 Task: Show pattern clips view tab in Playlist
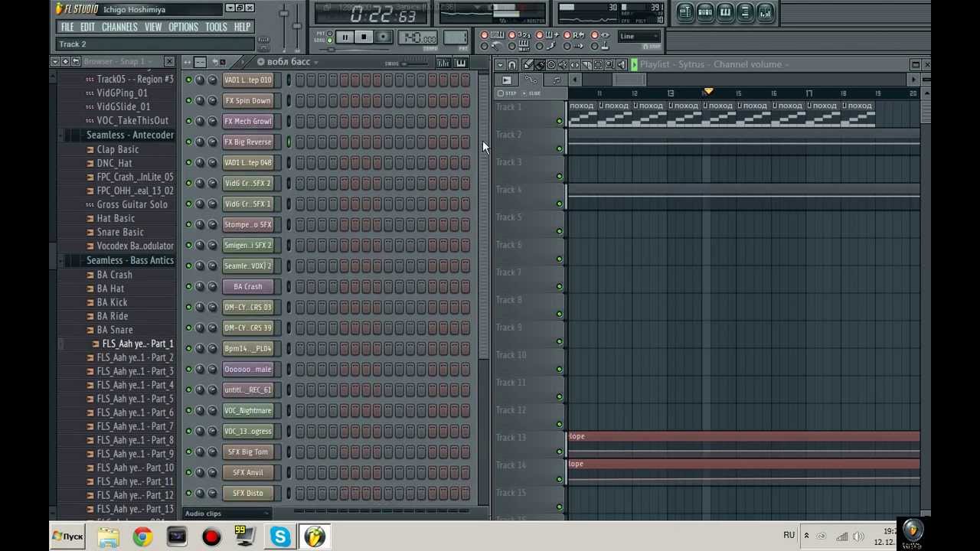click(x=556, y=80)
